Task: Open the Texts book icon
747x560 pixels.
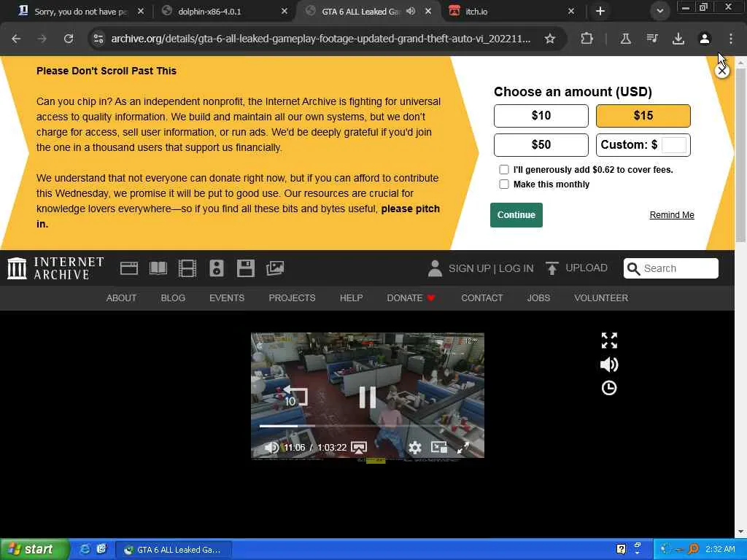Action: tap(158, 268)
